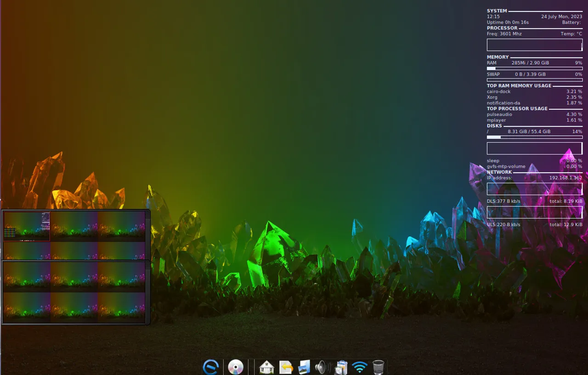588x375 pixels.
Task: Select top-left desktop in lower pager
Action: click(x=27, y=277)
